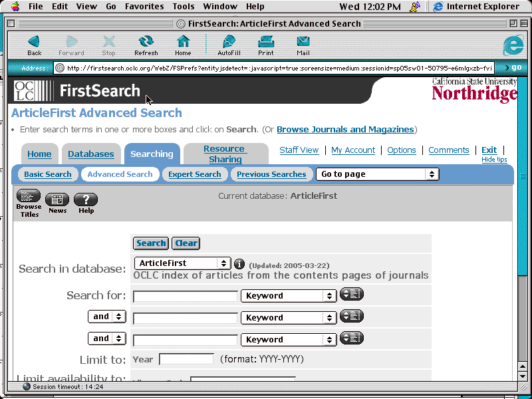Image resolution: width=532 pixels, height=399 pixels.
Task: Open the Home toolbar icon in browser
Action: point(183,45)
